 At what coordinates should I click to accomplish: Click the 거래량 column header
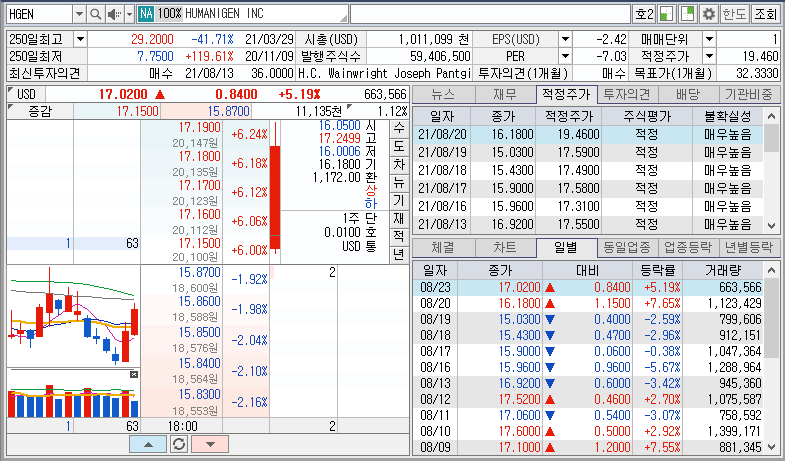tap(722, 271)
